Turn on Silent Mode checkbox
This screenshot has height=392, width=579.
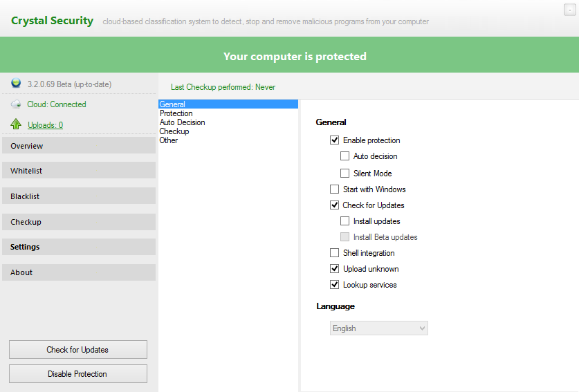(345, 174)
